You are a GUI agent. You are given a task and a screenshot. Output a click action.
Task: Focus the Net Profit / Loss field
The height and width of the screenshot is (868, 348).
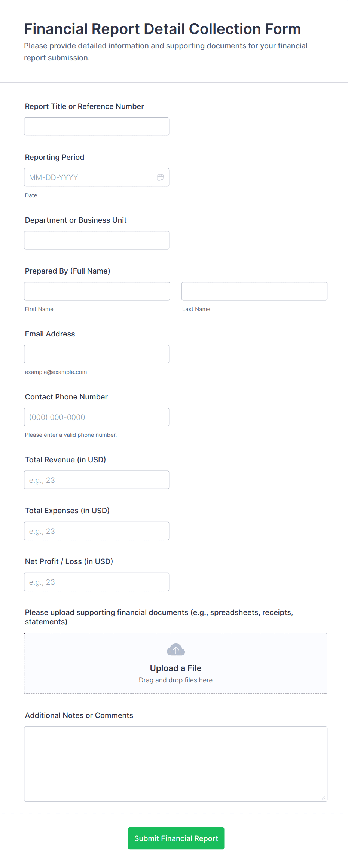point(97,582)
